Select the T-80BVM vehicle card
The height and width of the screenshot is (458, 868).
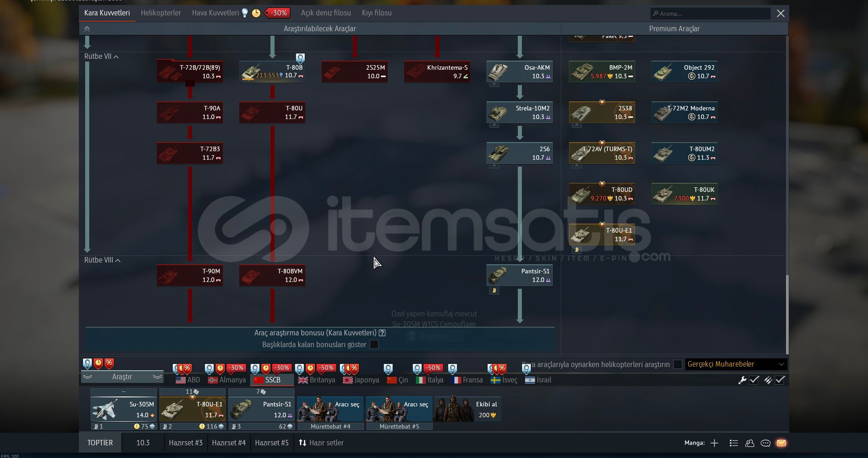pos(272,275)
